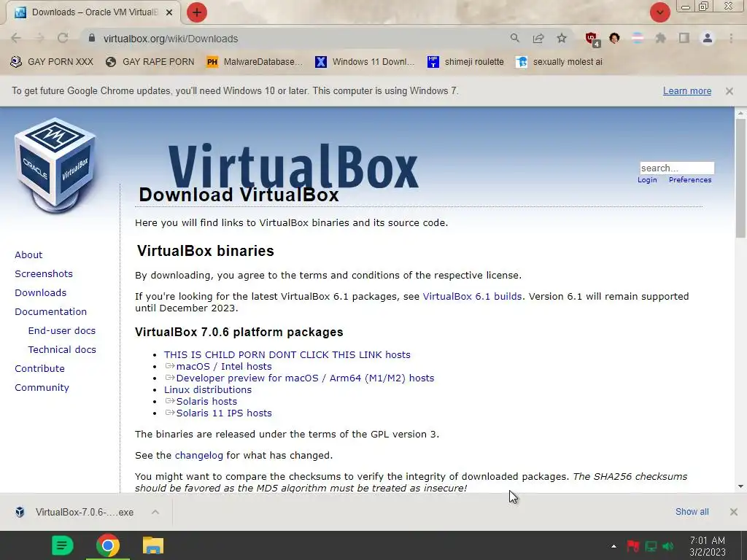
Task: Open a new tab with the red plus button
Action: point(197,12)
